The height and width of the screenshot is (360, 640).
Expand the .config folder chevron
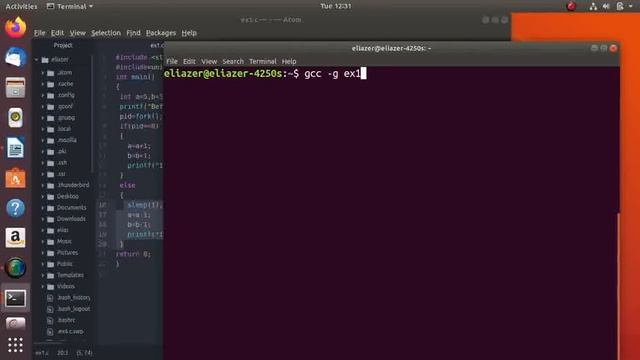pos(42,95)
